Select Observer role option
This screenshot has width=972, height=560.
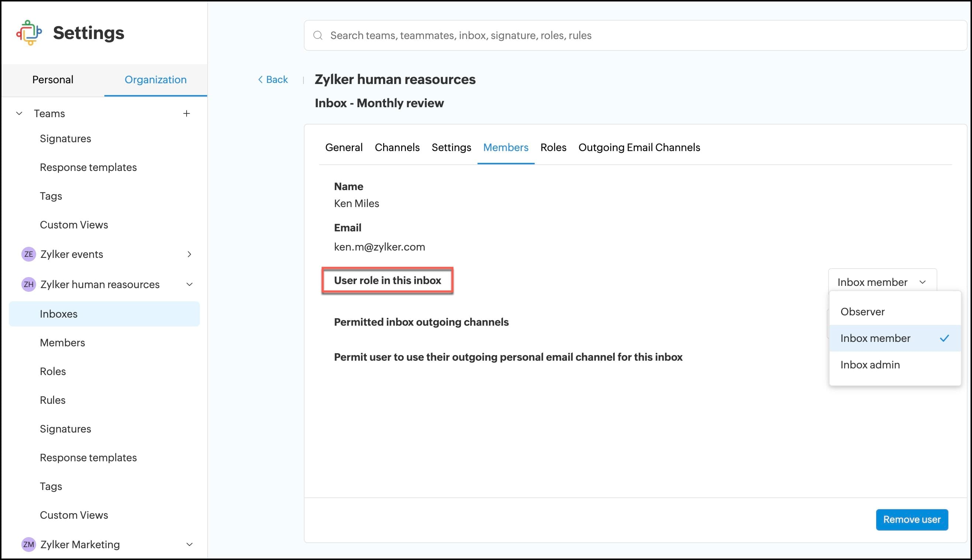(x=862, y=312)
